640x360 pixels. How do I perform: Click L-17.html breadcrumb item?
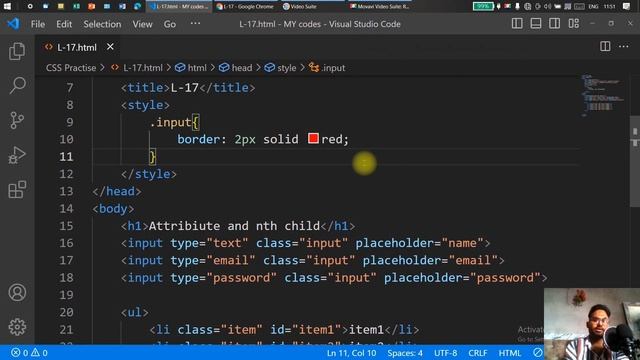click(137, 68)
